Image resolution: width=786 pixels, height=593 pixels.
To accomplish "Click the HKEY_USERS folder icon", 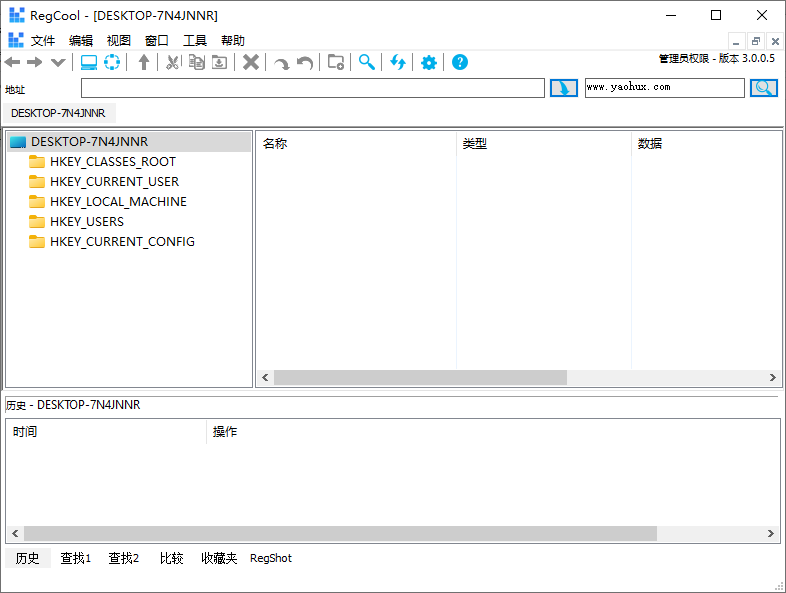I will [x=37, y=222].
